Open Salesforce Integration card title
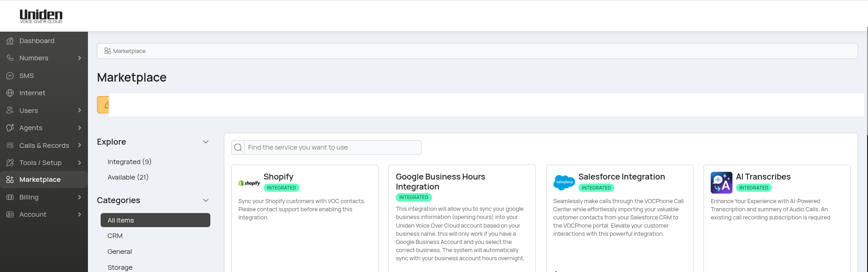The width and height of the screenshot is (868, 272). tap(622, 177)
